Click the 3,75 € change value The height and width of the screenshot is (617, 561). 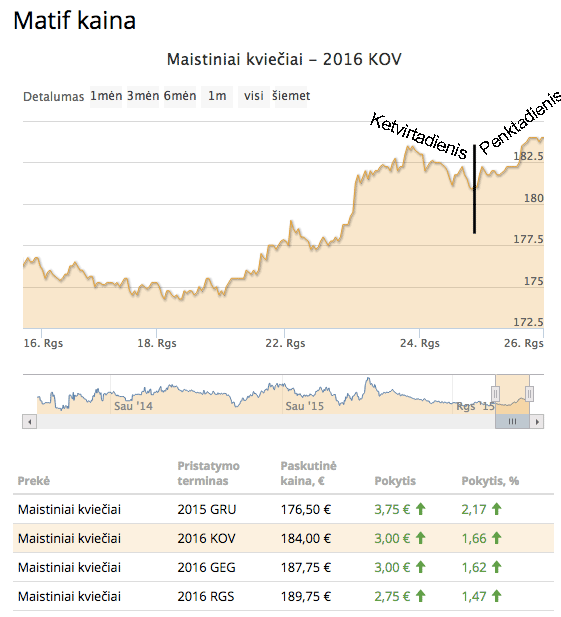click(x=392, y=510)
